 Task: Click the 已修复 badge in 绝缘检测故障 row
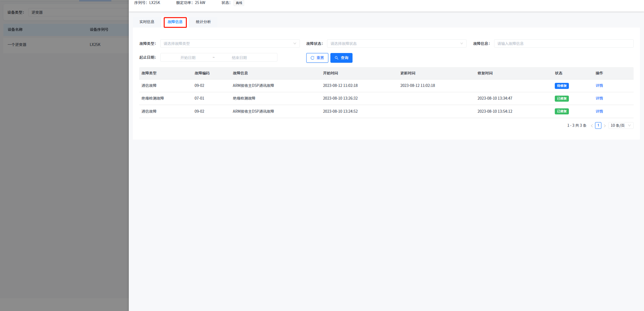tap(561, 99)
